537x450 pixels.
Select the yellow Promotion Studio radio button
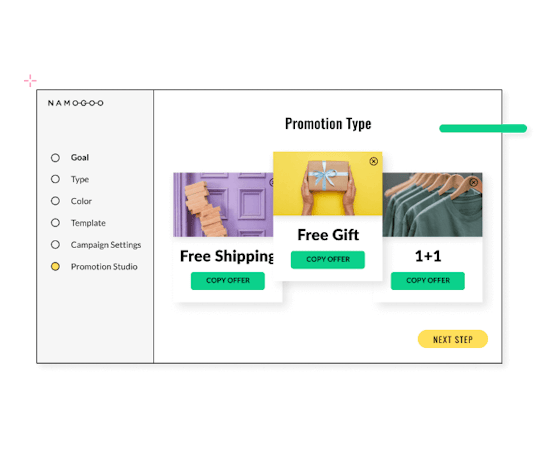55,266
